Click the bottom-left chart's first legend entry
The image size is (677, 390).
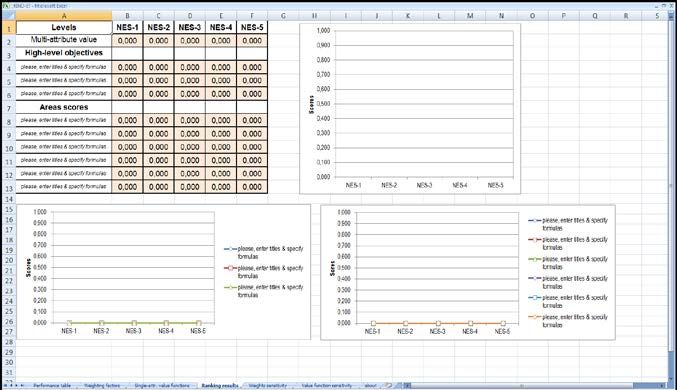[264, 253]
